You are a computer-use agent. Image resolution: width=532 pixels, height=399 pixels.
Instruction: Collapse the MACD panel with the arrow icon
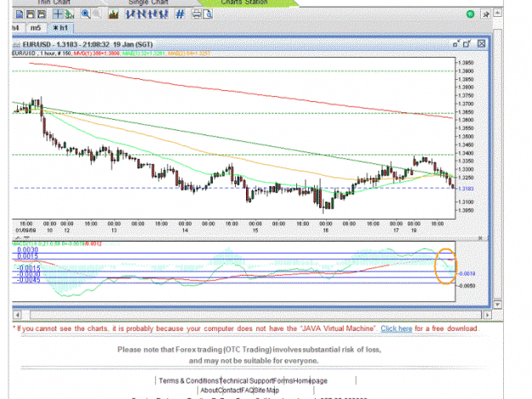click(18, 238)
